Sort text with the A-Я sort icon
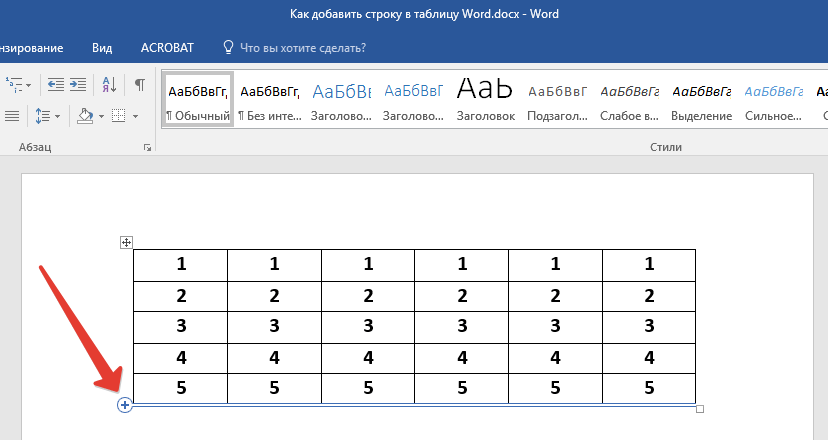This screenshot has width=828, height=440. 110,84
